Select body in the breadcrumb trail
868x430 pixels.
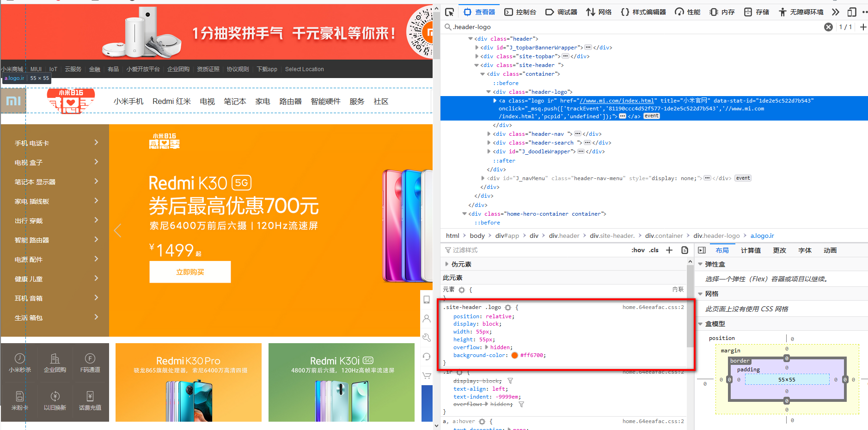477,236
